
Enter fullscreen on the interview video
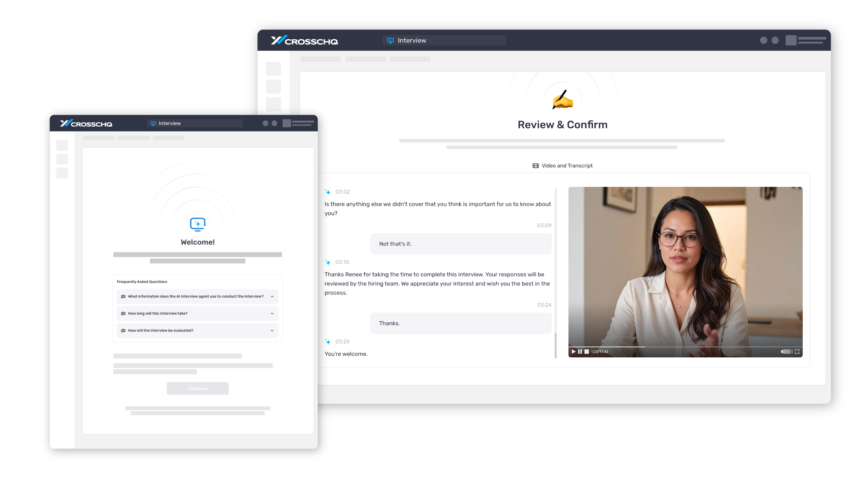(797, 351)
